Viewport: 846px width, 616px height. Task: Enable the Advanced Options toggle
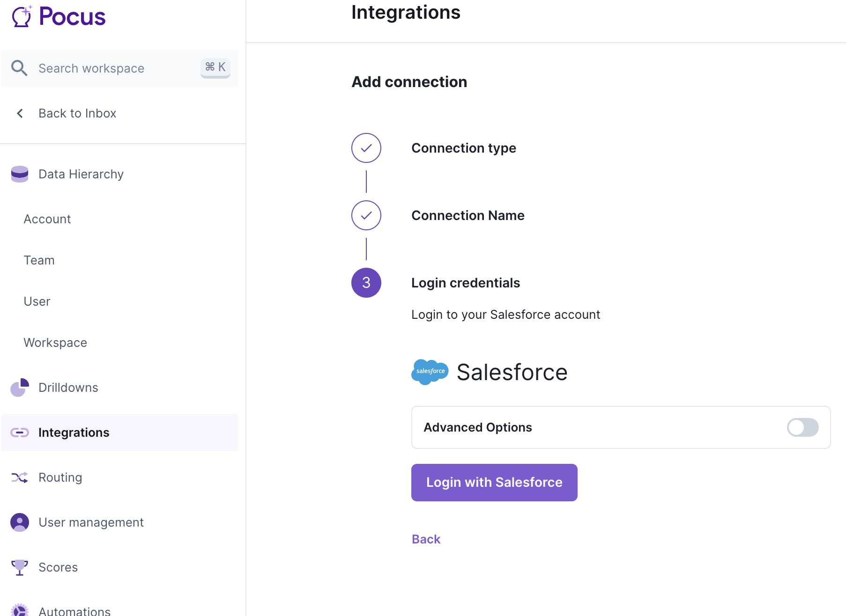[x=803, y=427]
